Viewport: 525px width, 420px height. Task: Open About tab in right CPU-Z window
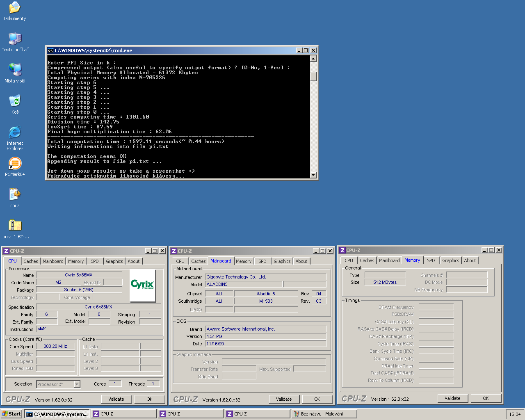(470, 260)
